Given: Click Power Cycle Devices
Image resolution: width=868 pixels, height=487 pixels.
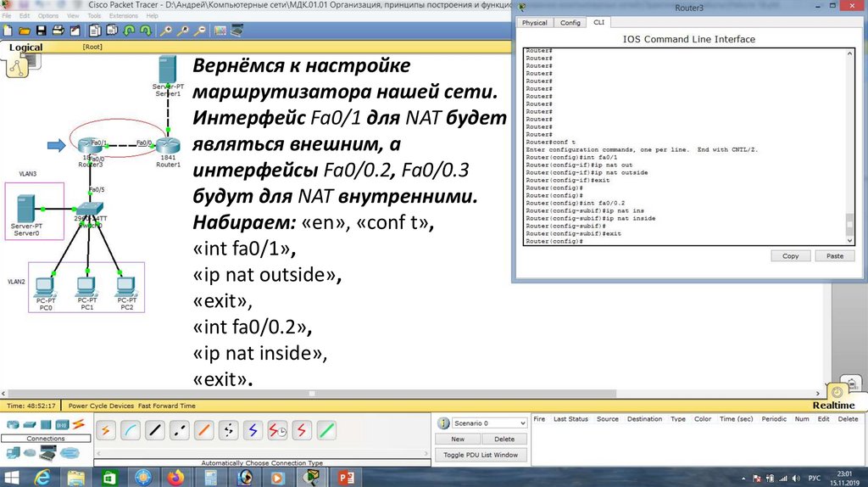Looking at the screenshot, I should pyautogui.click(x=102, y=406).
